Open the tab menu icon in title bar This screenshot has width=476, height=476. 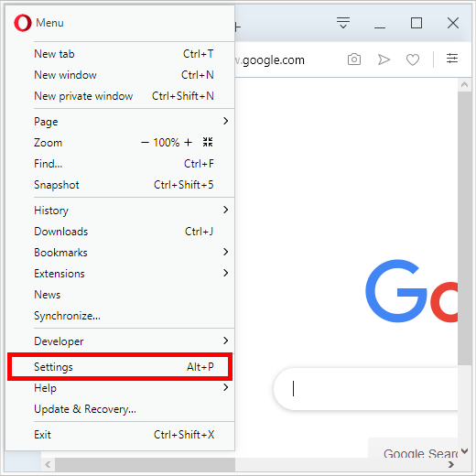(x=343, y=23)
